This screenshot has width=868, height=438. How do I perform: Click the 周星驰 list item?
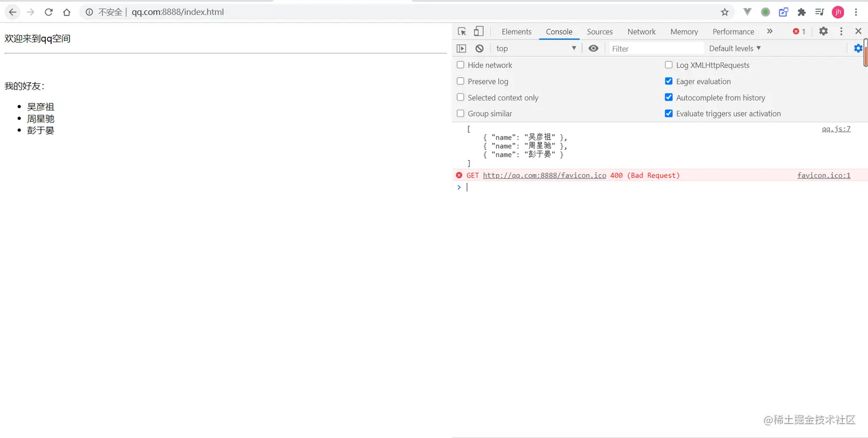[x=41, y=119]
